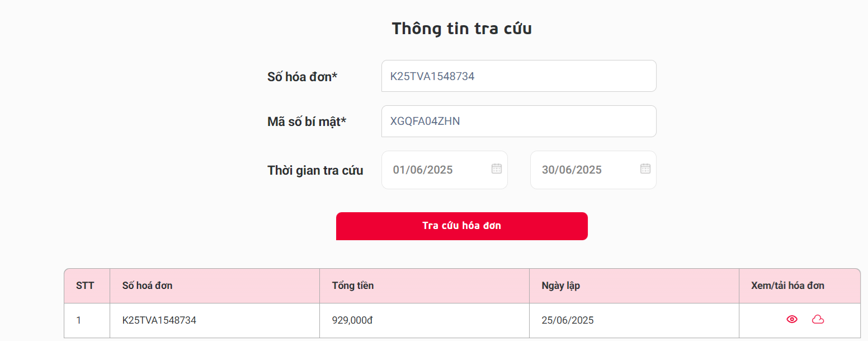Select the end date field showing 30/06/2025
Screen dimensions: 868x341
(x=584, y=170)
